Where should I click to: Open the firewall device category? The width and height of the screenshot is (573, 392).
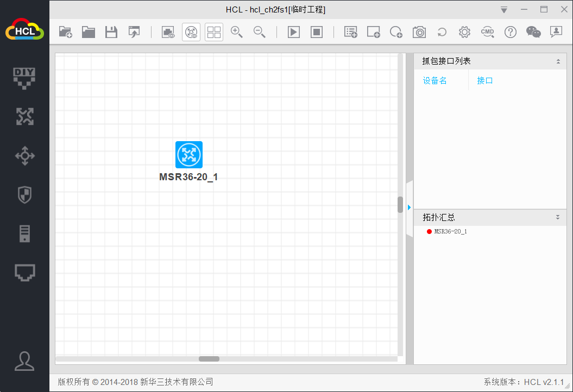[x=24, y=195]
